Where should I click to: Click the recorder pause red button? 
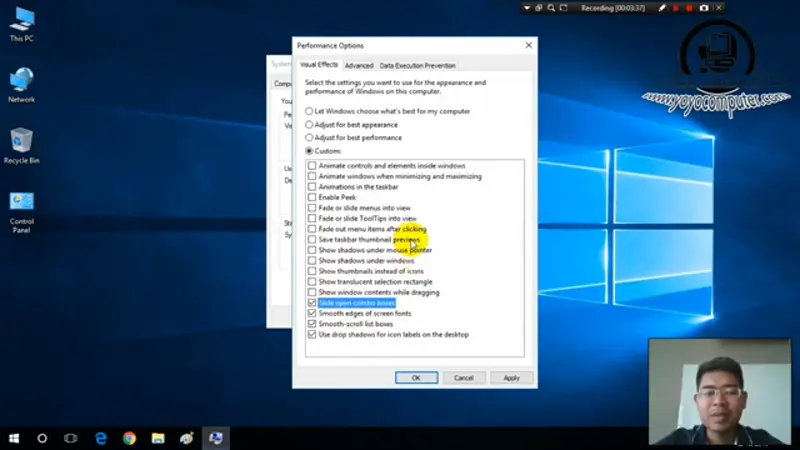click(x=676, y=8)
